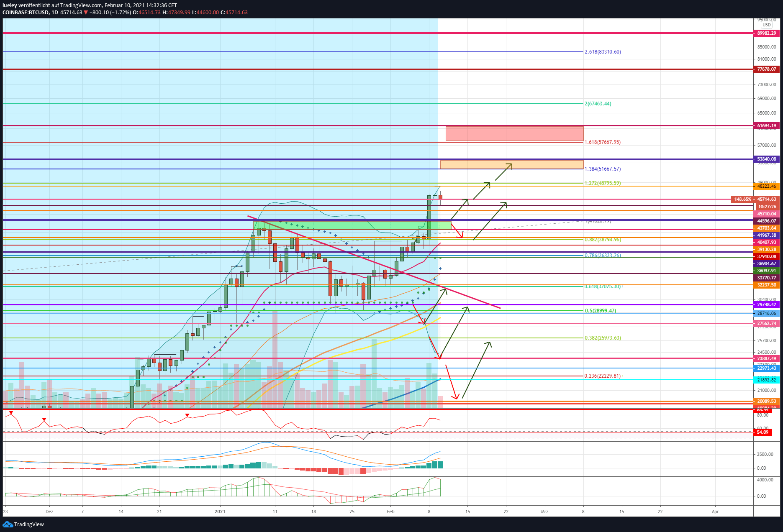Select the 48222.46 orange price label
783x532 pixels.
[x=767, y=187]
